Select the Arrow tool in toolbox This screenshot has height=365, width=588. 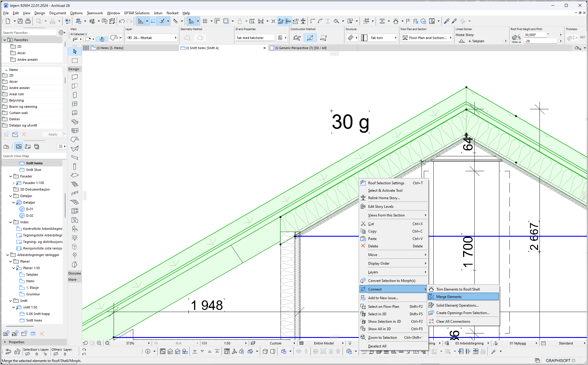click(x=75, y=52)
